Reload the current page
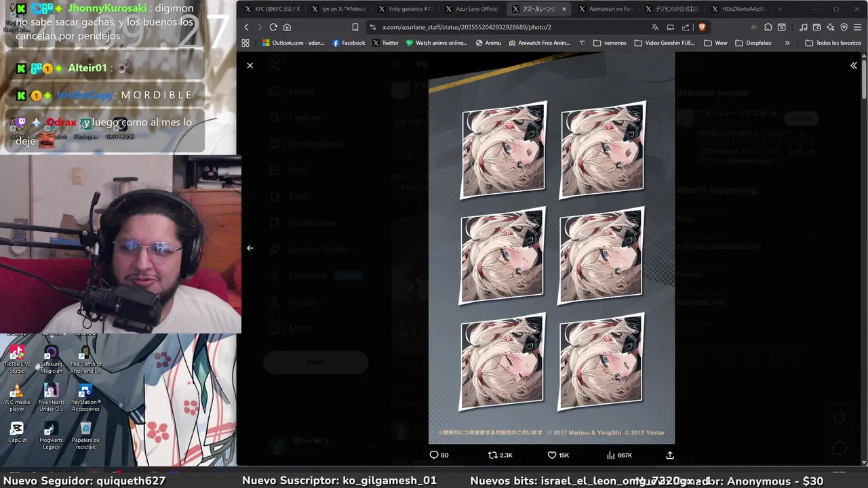 click(x=273, y=27)
